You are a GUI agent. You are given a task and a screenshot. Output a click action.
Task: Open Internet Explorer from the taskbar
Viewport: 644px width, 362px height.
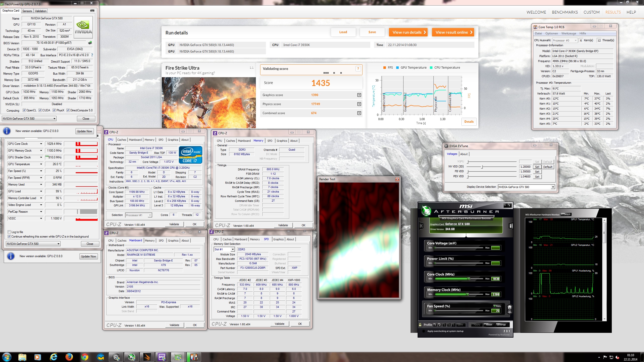coord(53,357)
